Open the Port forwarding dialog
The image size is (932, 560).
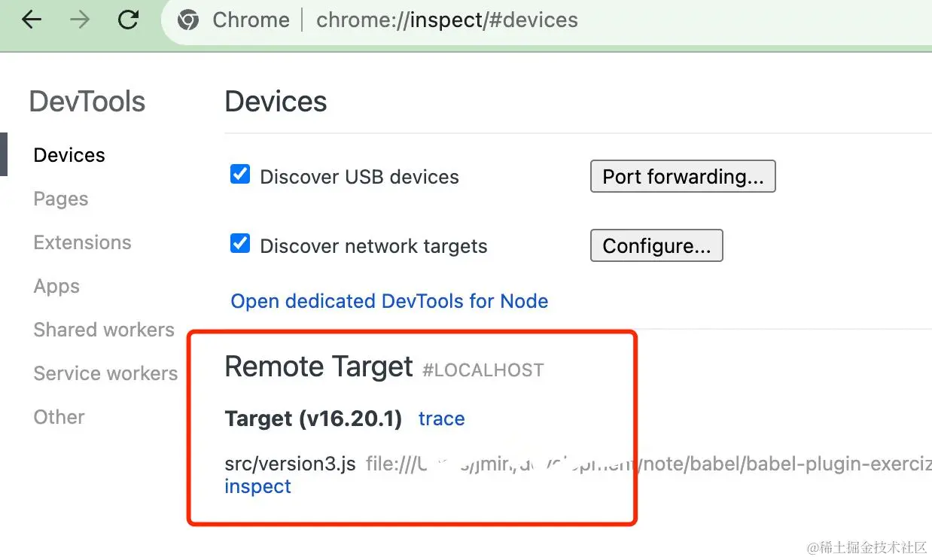point(683,176)
